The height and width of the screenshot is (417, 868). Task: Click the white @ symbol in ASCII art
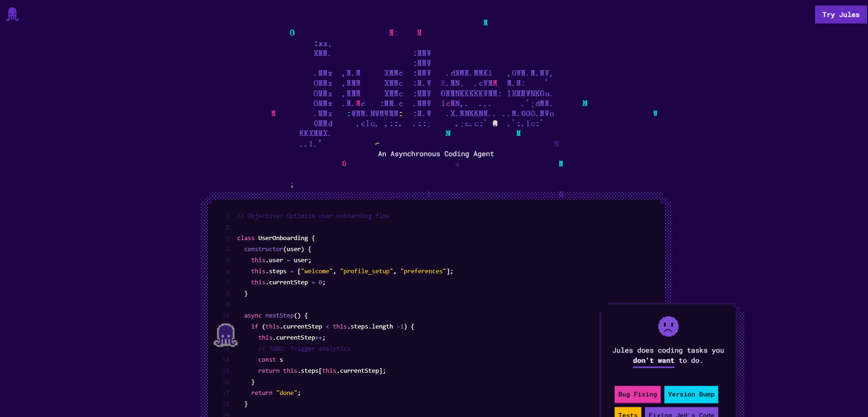495,123
